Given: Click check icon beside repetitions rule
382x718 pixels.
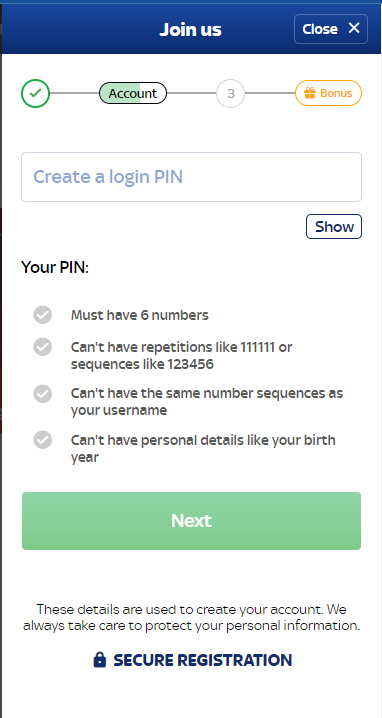Looking at the screenshot, I should pos(43,347).
